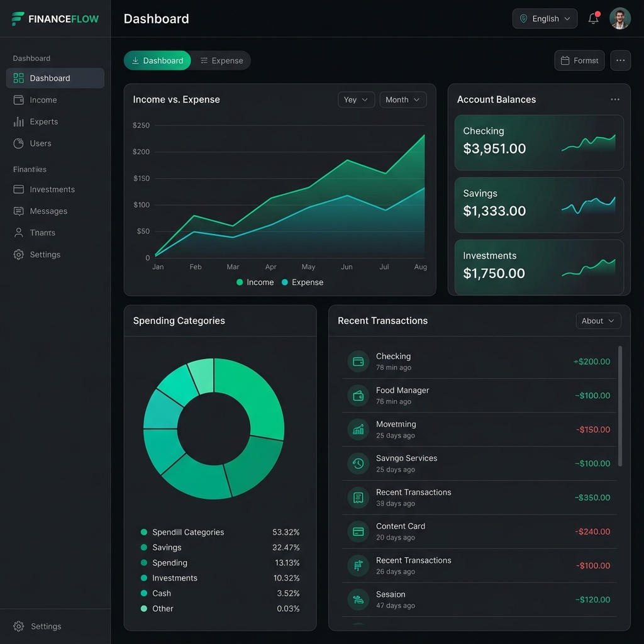Click the user profile avatar
This screenshot has width=644, height=644.
tap(620, 18)
